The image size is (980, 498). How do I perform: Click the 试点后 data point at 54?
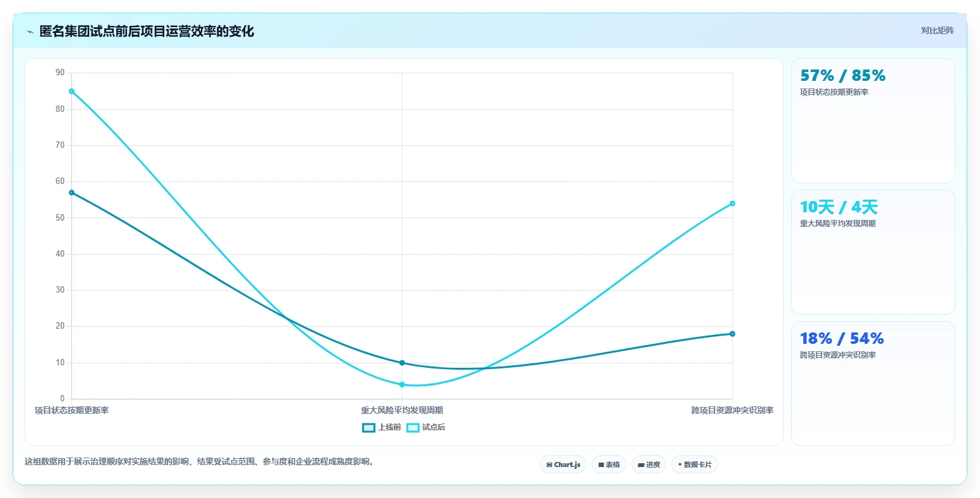click(732, 203)
